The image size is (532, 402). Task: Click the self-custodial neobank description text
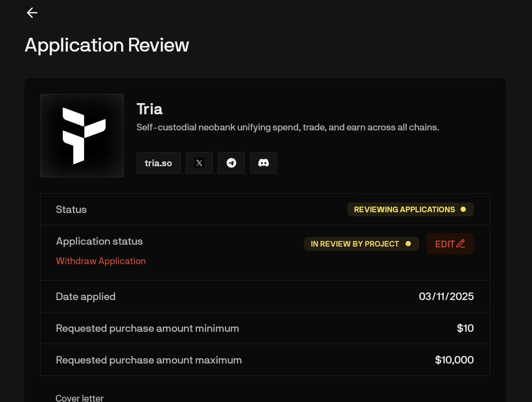coord(288,128)
